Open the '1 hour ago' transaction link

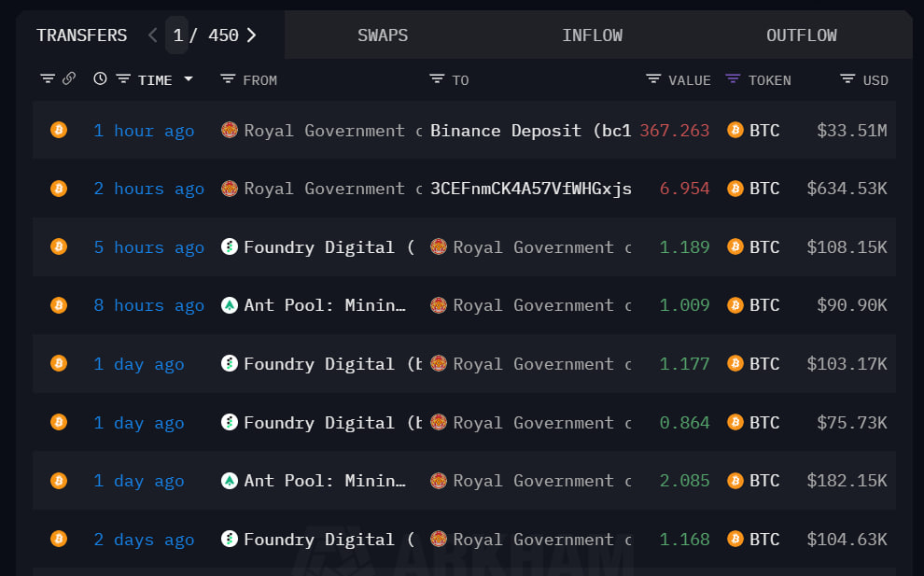[144, 131]
